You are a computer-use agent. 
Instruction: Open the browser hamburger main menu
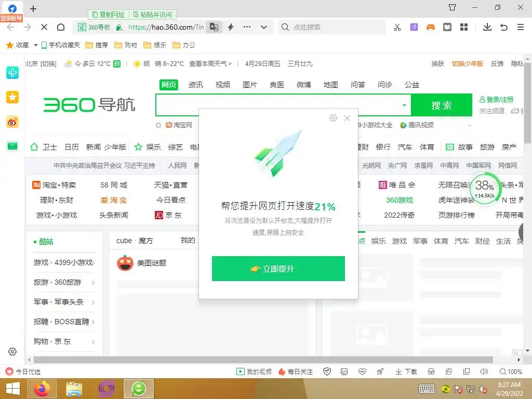(x=521, y=27)
